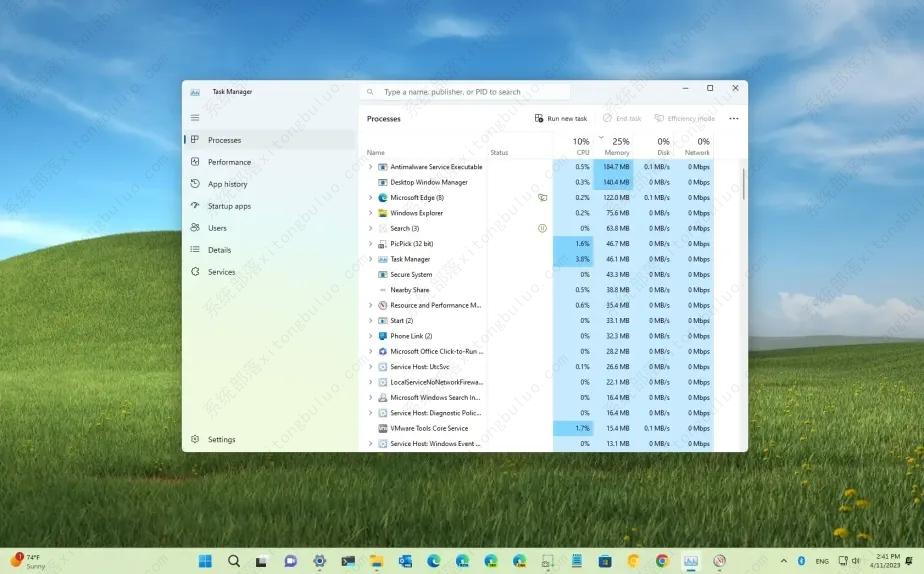Open Windows Terminal from taskbar
Screen dimensions: 924x574
(348, 560)
